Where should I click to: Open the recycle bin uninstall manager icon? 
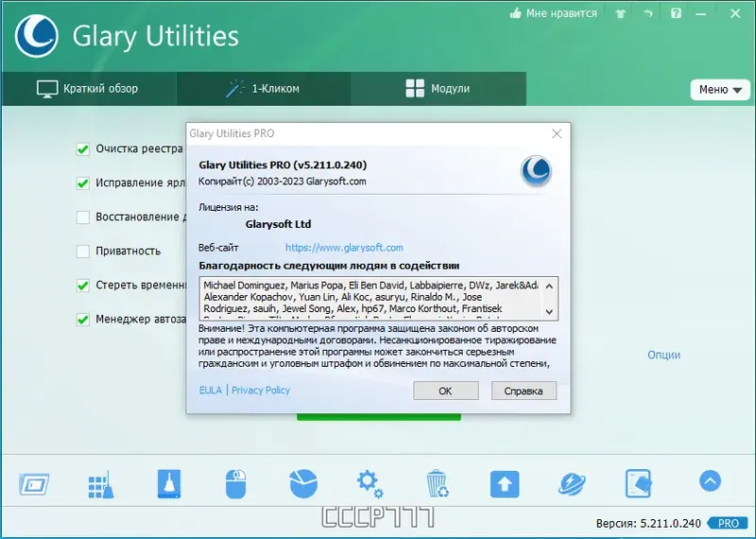(x=438, y=483)
